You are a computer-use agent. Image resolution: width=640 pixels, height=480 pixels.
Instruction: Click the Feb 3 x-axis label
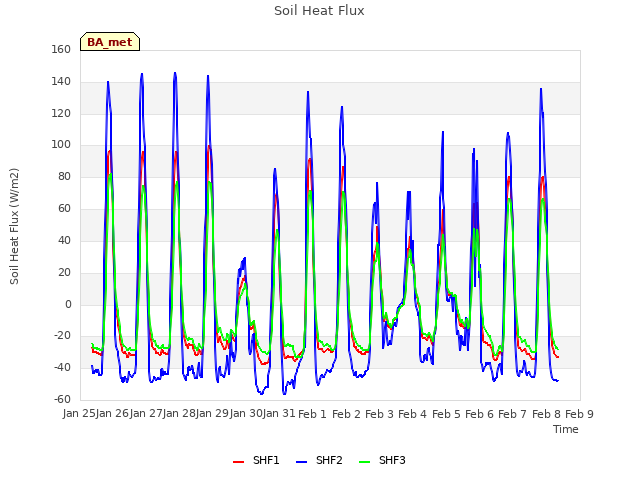pos(379,414)
